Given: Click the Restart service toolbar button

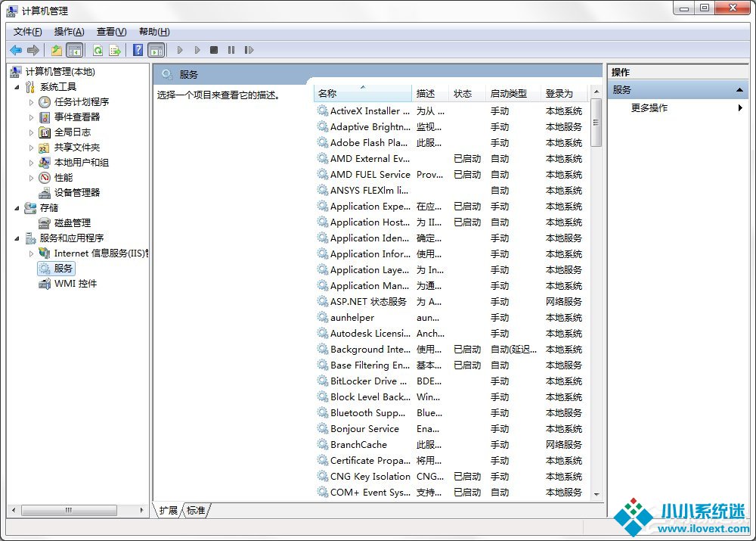Looking at the screenshot, I should pos(249,50).
